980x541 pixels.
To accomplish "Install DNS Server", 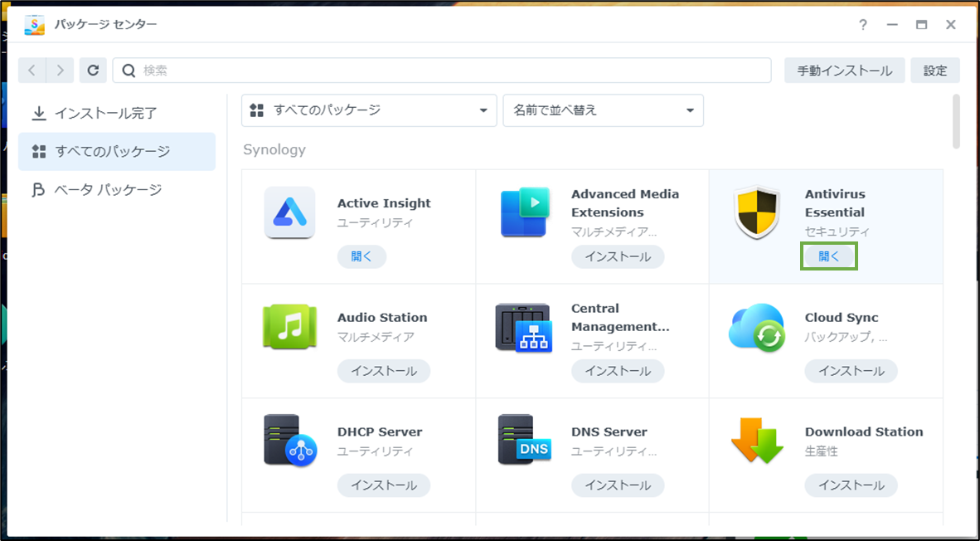I will 618,485.
